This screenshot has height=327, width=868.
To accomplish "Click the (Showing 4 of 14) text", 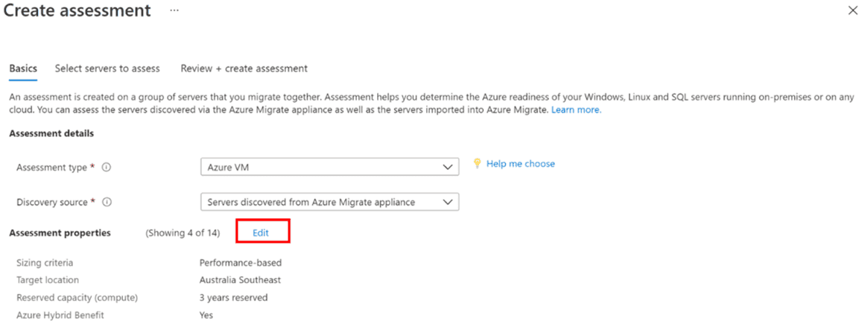I will point(183,233).
